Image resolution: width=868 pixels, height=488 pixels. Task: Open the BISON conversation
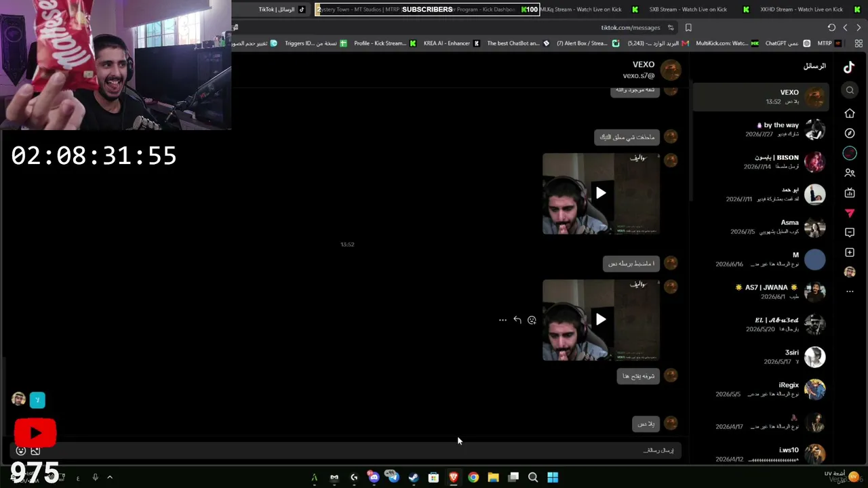click(761, 162)
